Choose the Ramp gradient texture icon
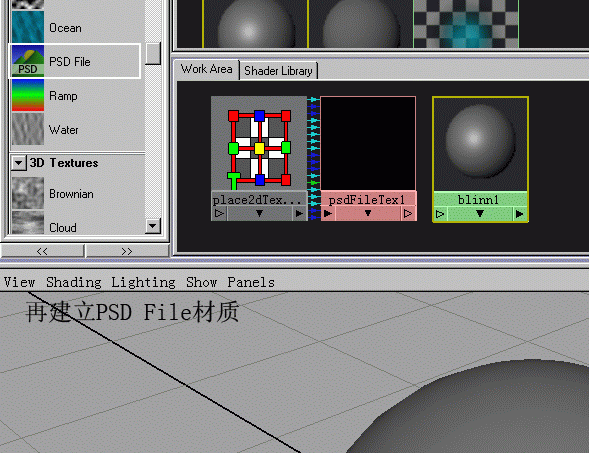Viewport: 589px width, 453px height. [28, 95]
